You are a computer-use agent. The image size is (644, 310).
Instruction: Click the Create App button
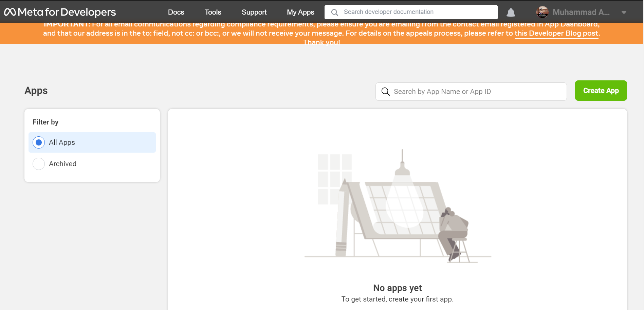(601, 91)
